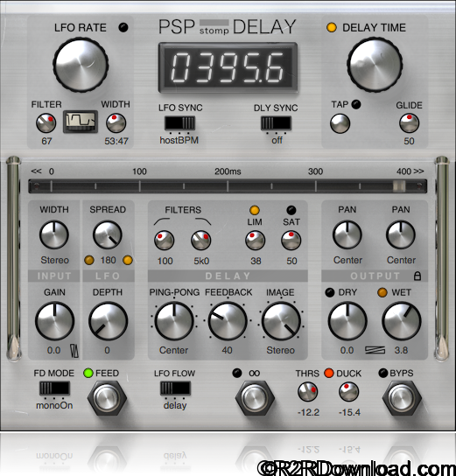Screen dimensions: 456x476
Task: Click the '<<' scale range arrow
Action: 36,171
